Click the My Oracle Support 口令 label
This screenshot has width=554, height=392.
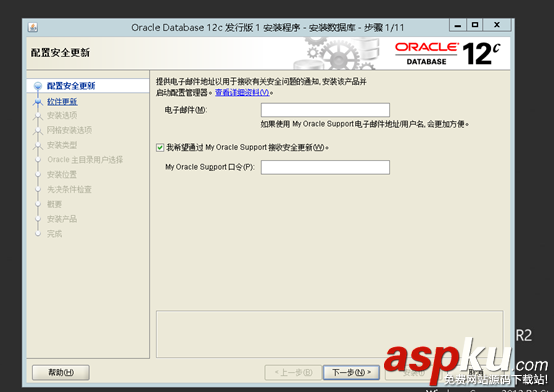[210, 167]
